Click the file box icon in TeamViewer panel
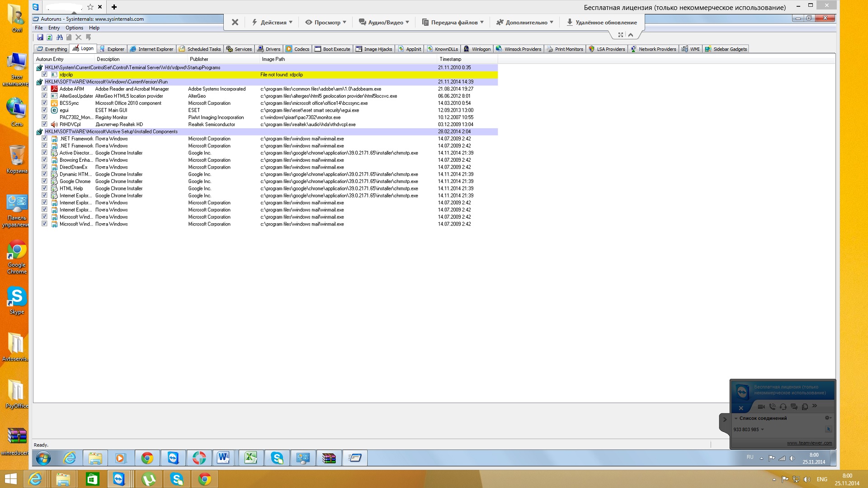 tap(805, 407)
